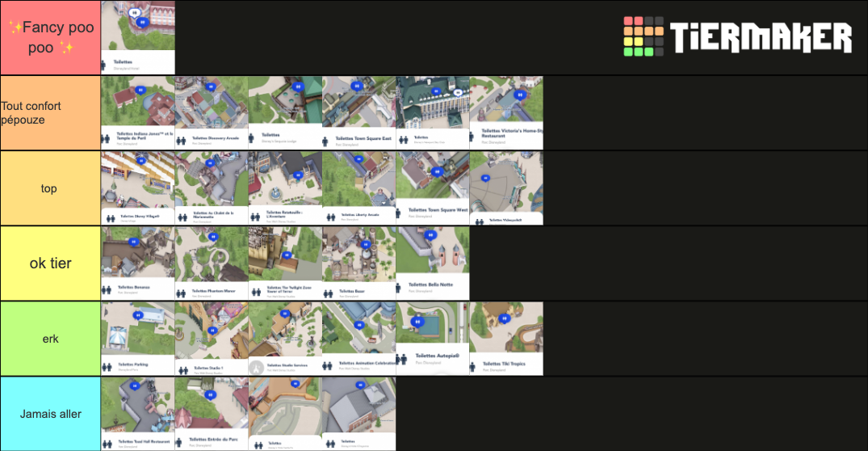868x451 pixels.
Task: Click the blue map pin on Toilettes Entrée du Parc
Action: pos(210,395)
